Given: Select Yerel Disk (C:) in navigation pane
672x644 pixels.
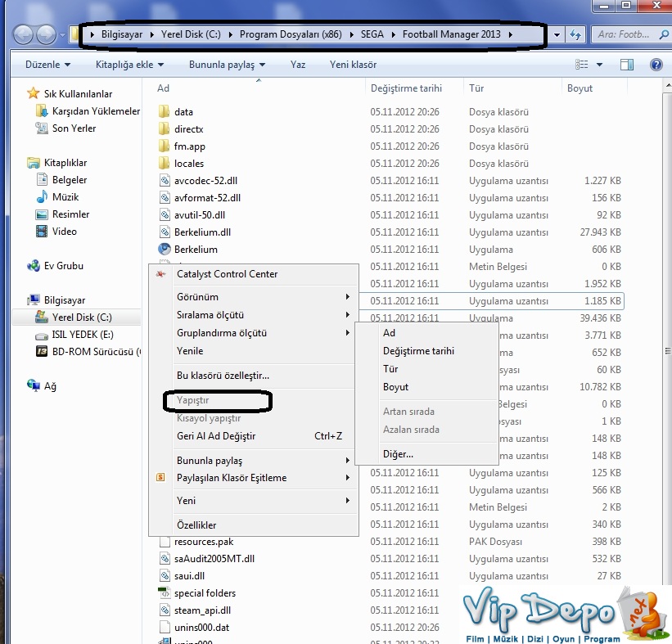Looking at the screenshot, I should coord(82,317).
